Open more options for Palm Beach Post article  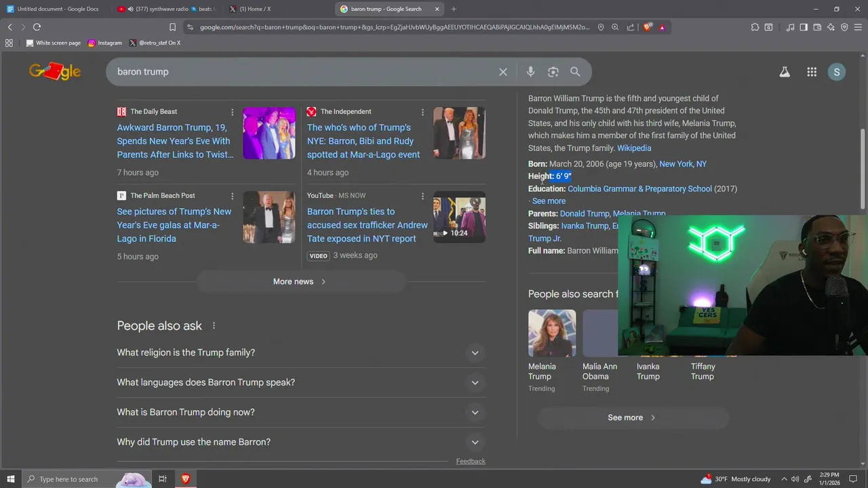pyautogui.click(x=232, y=196)
